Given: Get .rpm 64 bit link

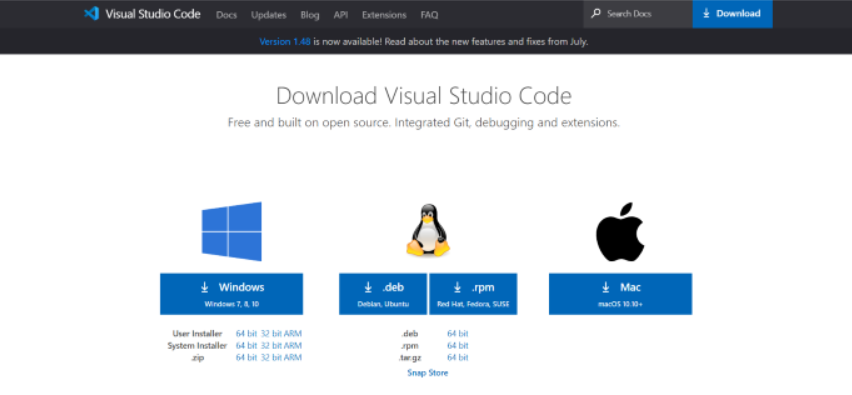Looking at the screenshot, I should 458,345.
